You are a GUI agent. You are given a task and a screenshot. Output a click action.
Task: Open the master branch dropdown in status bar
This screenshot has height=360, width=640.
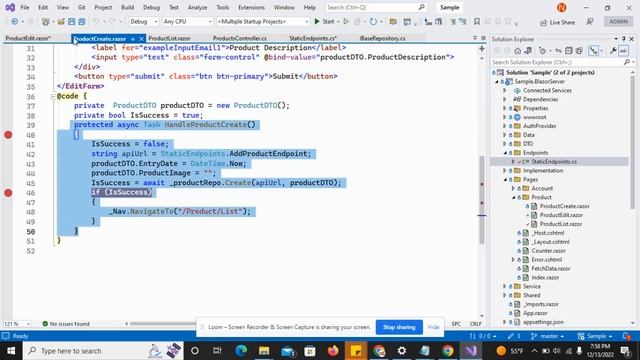click(548, 336)
